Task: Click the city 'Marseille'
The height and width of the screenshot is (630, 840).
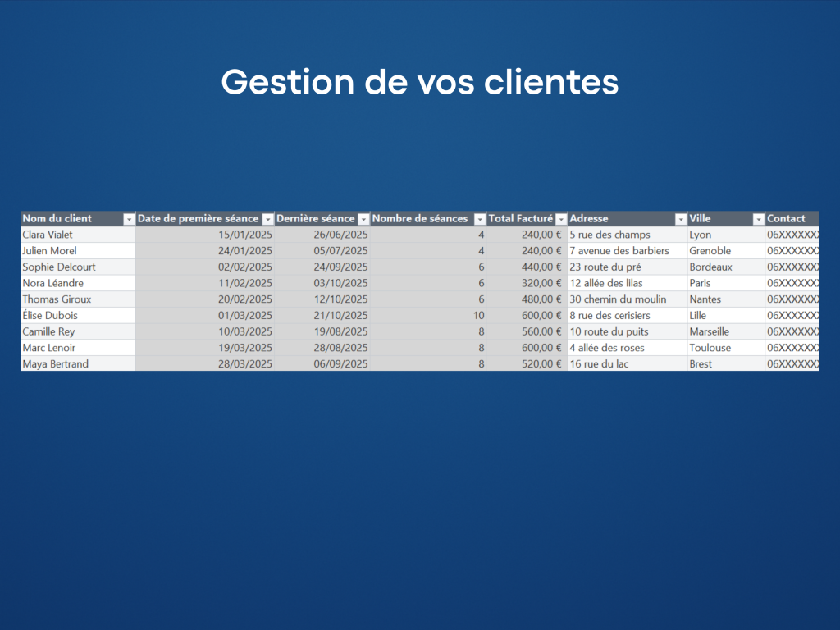Action: click(x=710, y=331)
